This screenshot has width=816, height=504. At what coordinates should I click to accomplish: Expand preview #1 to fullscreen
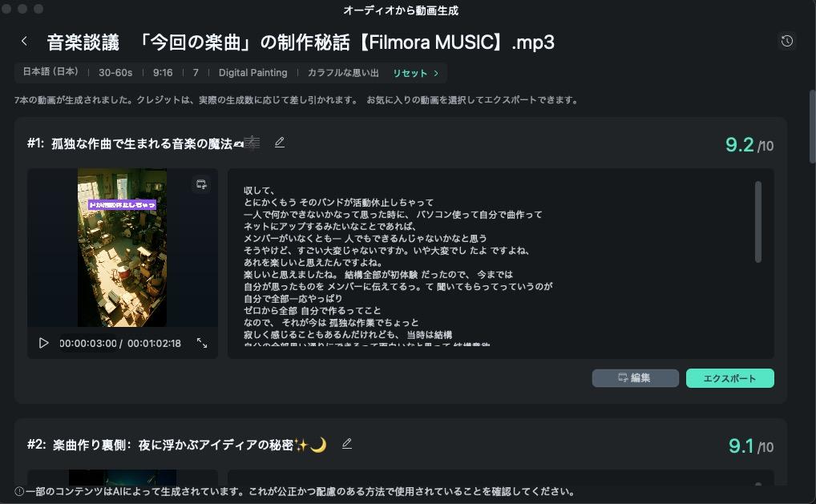(202, 343)
